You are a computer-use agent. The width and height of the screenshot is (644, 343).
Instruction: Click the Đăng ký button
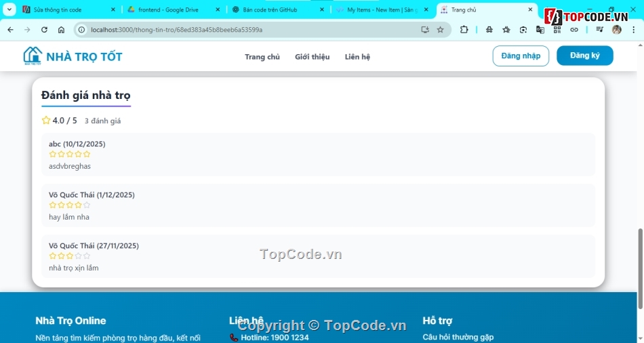[585, 56]
